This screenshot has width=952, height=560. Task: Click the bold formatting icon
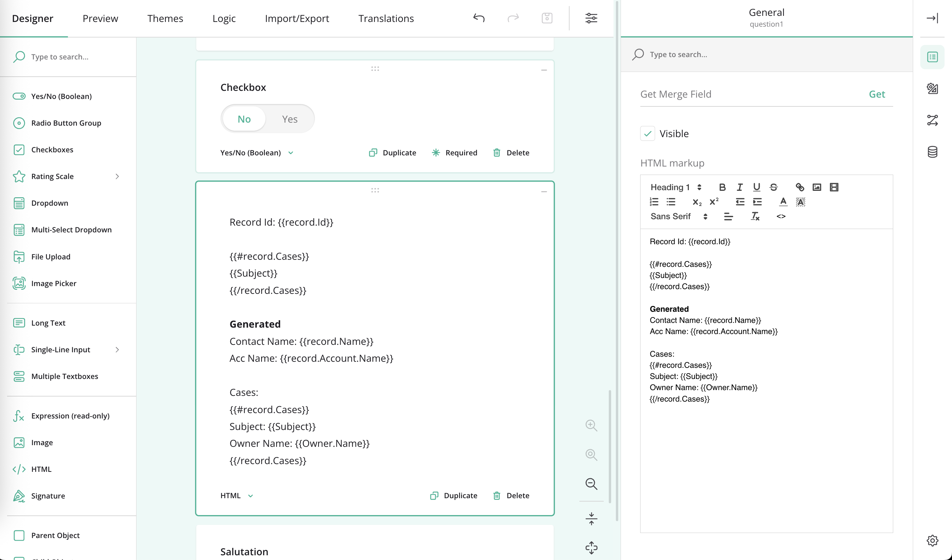tap(722, 187)
